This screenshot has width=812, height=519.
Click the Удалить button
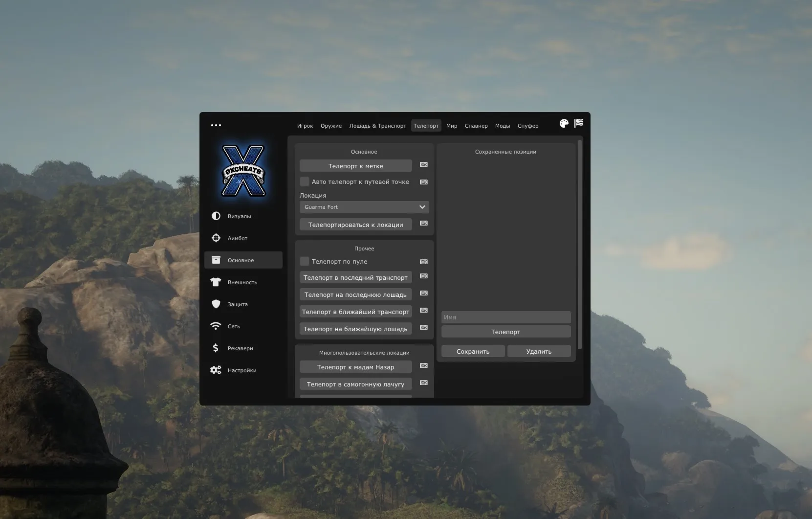click(539, 351)
